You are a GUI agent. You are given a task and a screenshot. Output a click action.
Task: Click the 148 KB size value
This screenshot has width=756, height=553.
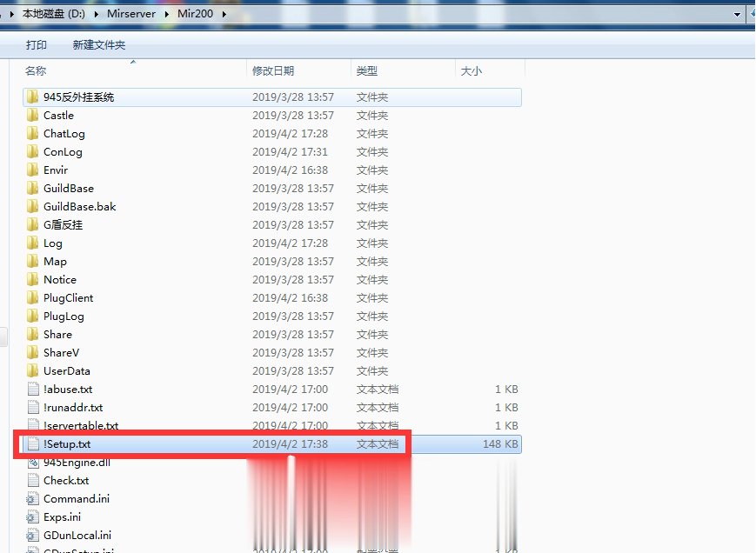(x=500, y=444)
